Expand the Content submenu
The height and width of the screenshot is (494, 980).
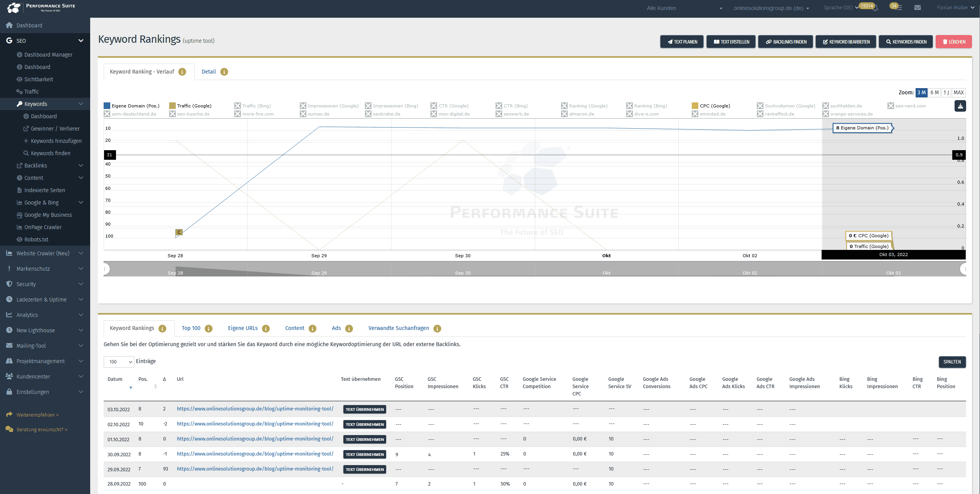click(81, 178)
